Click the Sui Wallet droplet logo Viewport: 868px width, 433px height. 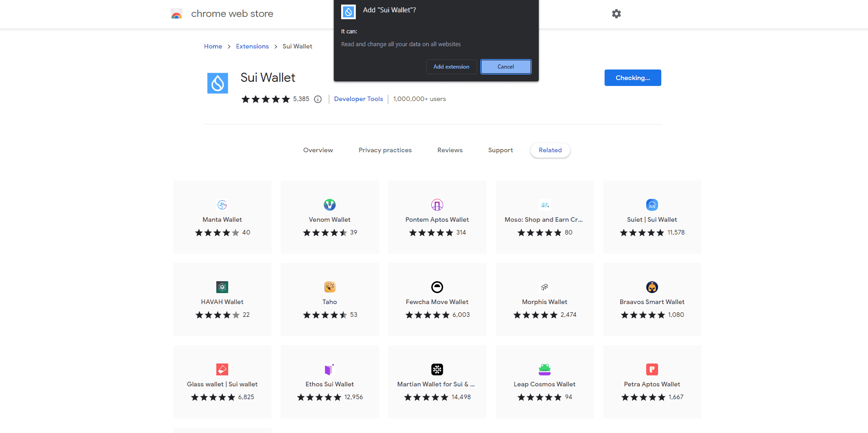[x=218, y=83]
